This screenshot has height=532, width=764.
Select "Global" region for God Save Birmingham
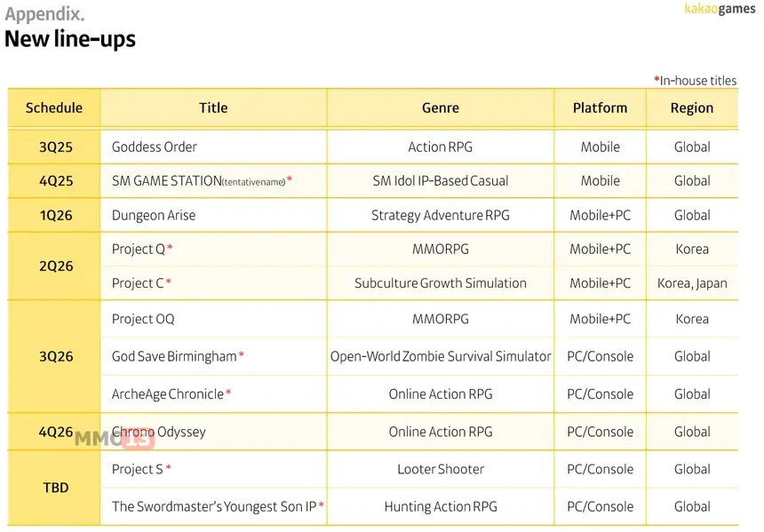tap(692, 357)
